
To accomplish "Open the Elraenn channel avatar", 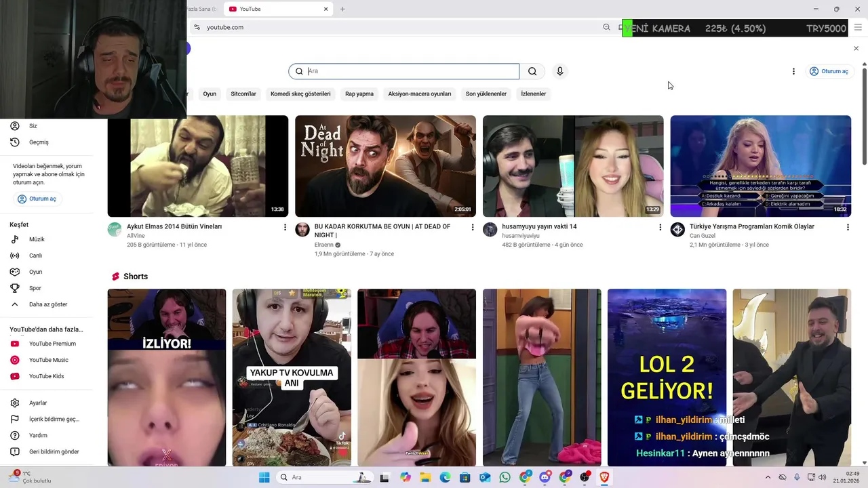I will click(x=302, y=229).
